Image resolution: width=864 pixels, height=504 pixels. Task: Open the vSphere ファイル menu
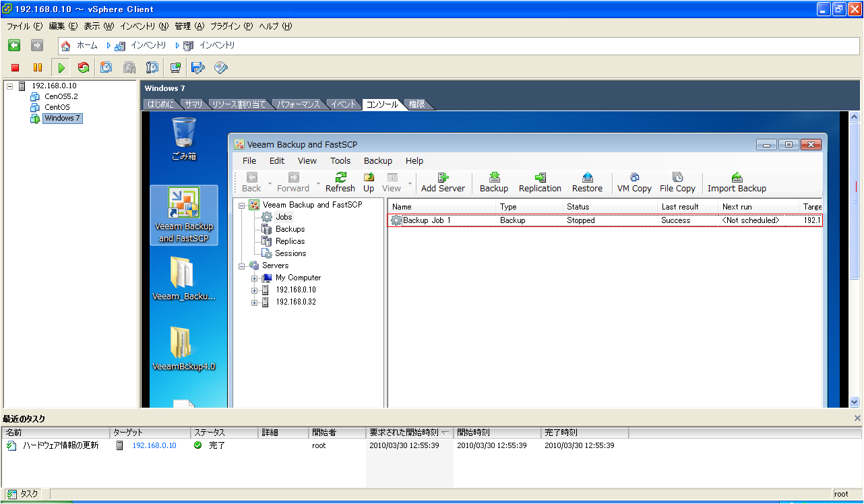click(25, 26)
